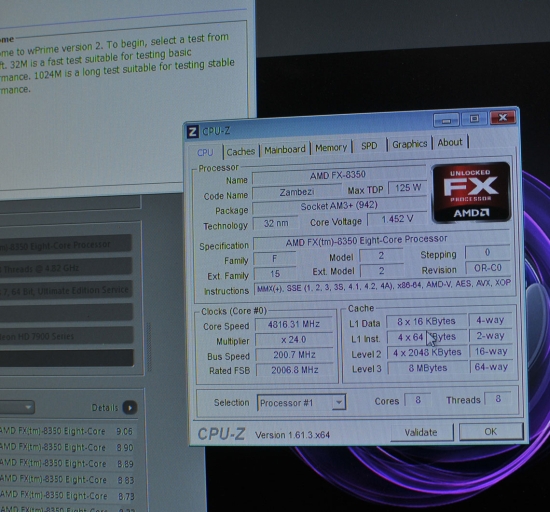
Task: Click the Name field AMD FX-8350
Action: point(339,175)
